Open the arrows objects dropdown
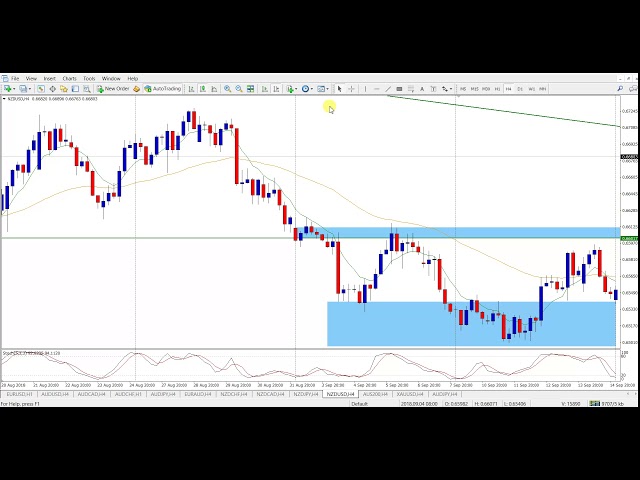 [446, 89]
